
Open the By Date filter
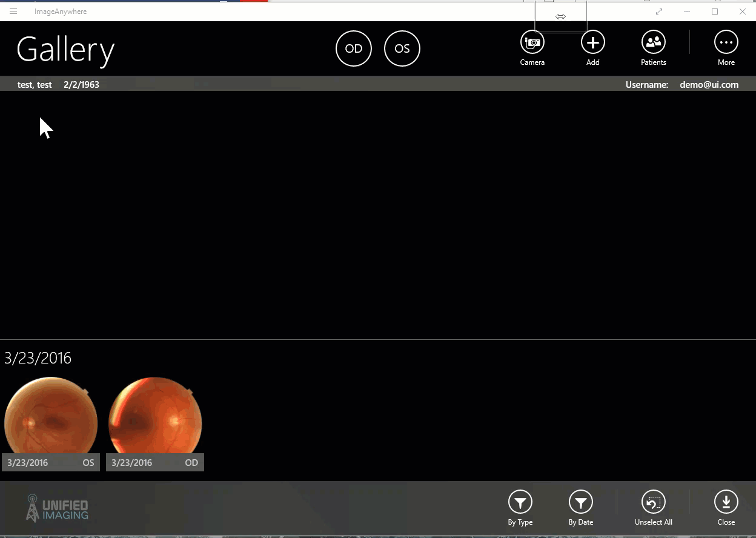point(580,502)
